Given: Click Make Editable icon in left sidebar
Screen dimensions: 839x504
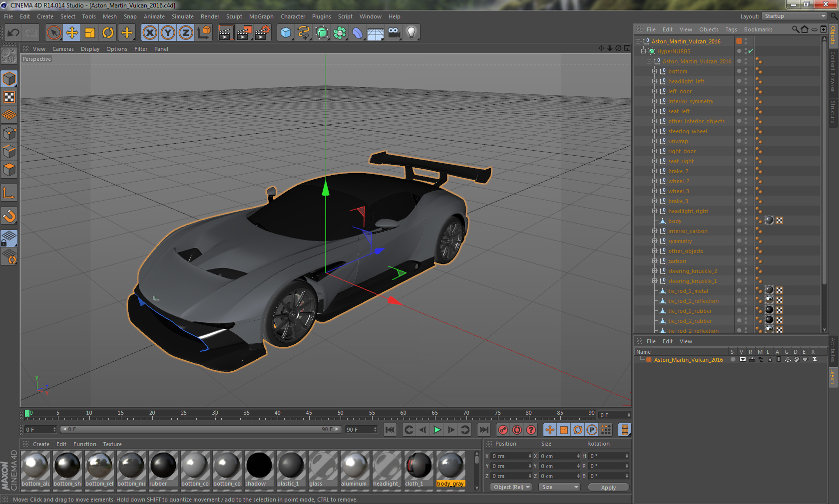Looking at the screenshot, I should point(9,56).
